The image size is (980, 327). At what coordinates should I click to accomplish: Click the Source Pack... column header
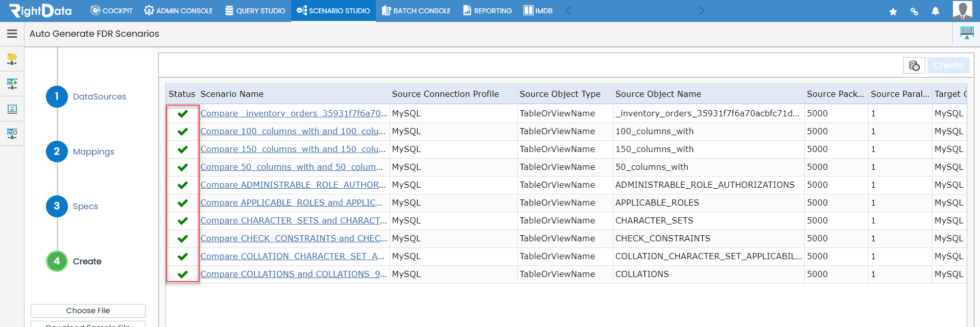(x=836, y=94)
